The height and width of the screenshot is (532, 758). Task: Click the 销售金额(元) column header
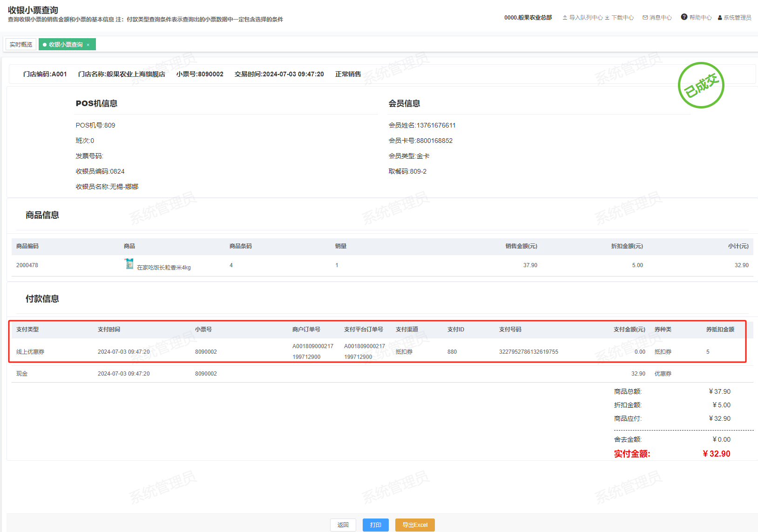pyautogui.click(x=521, y=246)
